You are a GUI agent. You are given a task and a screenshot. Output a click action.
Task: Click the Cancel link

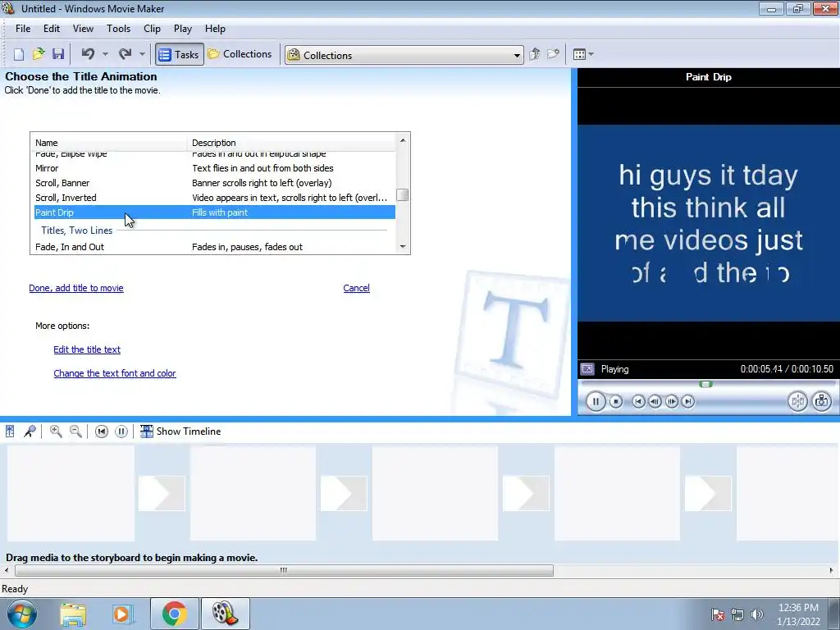click(356, 288)
